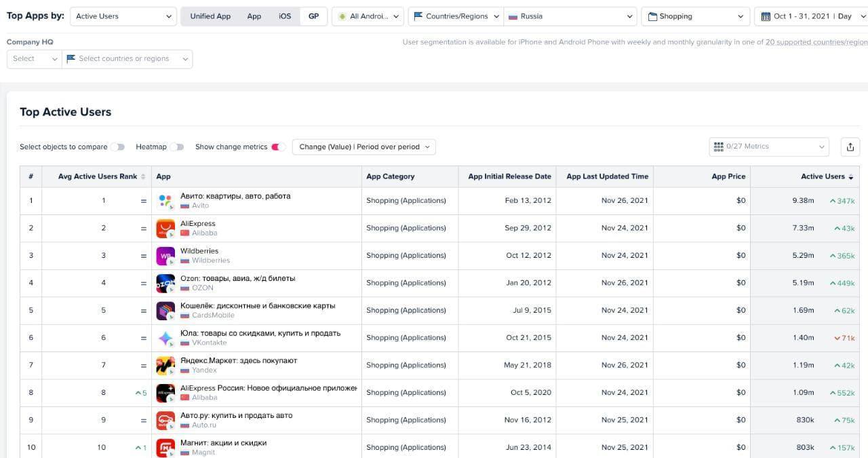Switch to GP tab
Image resolution: width=868 pixels, height=458 pixels.
[x=313, y=16]
